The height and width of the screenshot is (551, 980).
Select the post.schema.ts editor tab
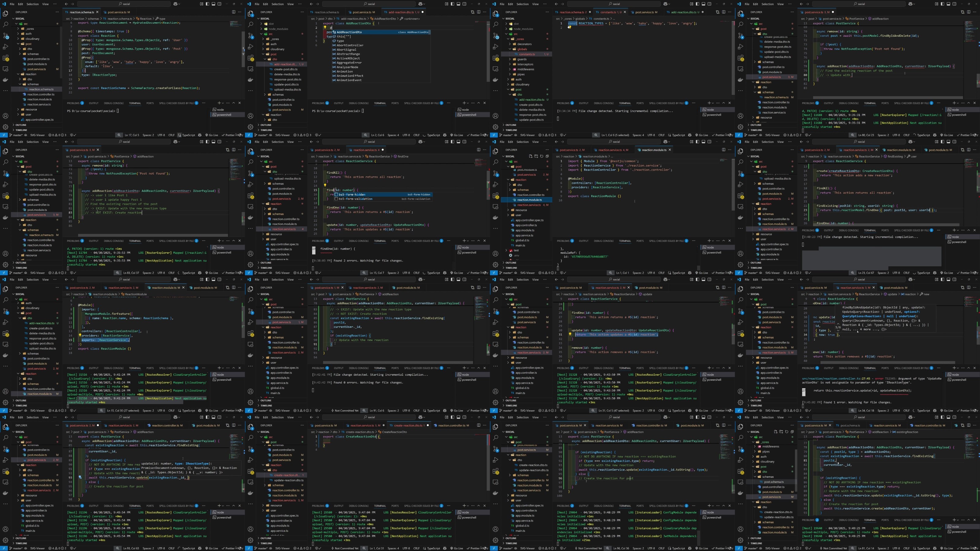(850, 425)
